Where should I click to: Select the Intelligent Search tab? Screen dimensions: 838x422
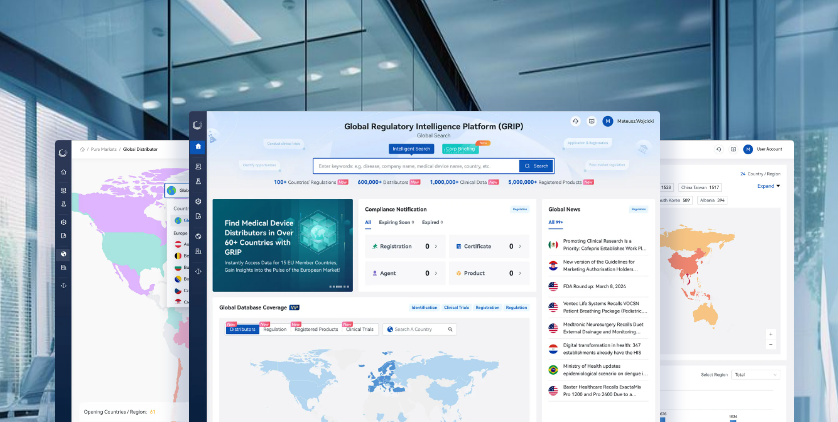tap(411, 149)
